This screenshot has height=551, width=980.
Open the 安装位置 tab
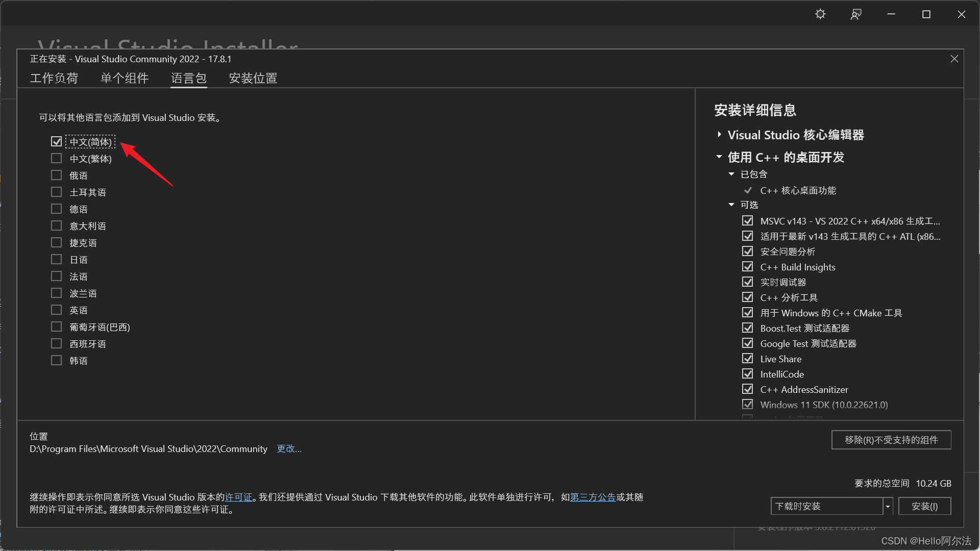tap(253, 78)
